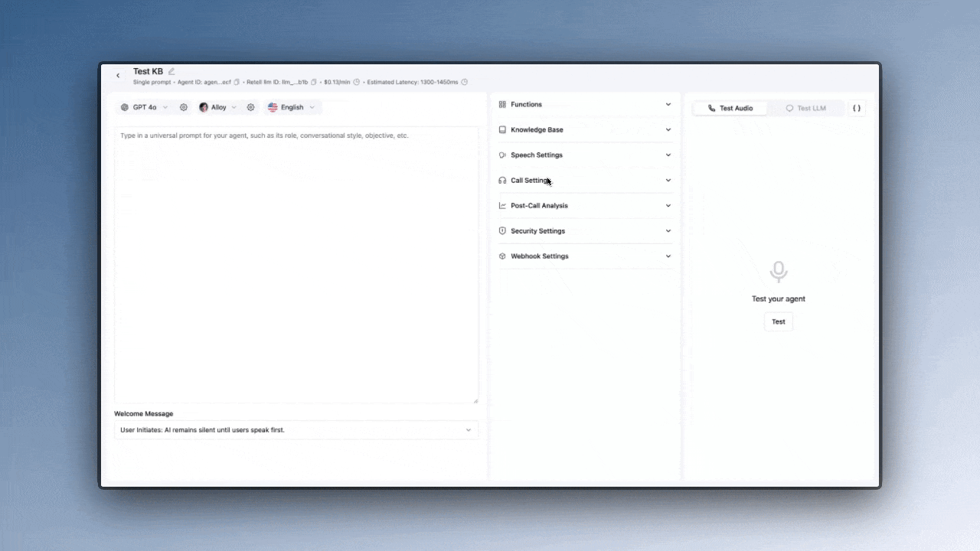The image size is (980, 551).
Task: Click the Test your agent text
Action: (x=779, y=299)
